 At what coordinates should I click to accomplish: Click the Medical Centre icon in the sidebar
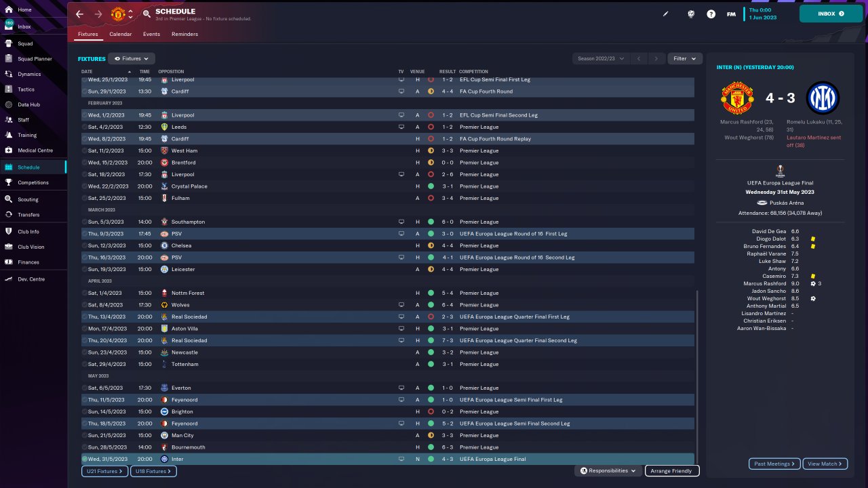click(9, 150)
